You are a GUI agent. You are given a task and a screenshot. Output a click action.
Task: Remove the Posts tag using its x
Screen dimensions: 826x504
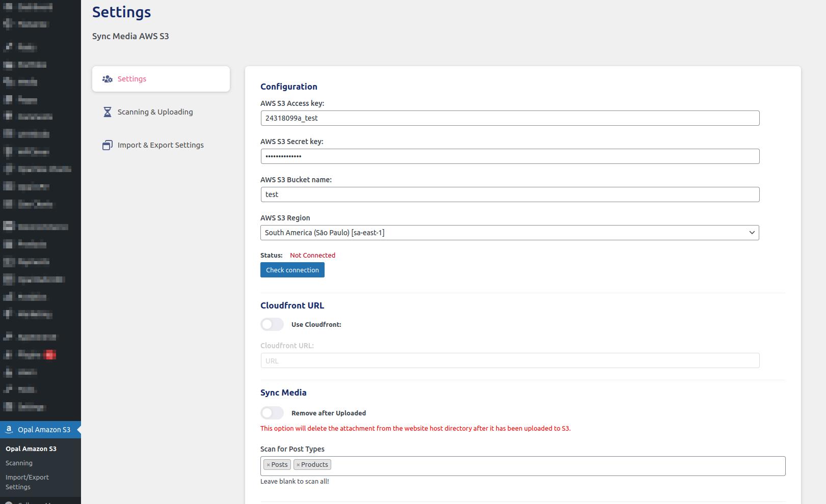268,465
